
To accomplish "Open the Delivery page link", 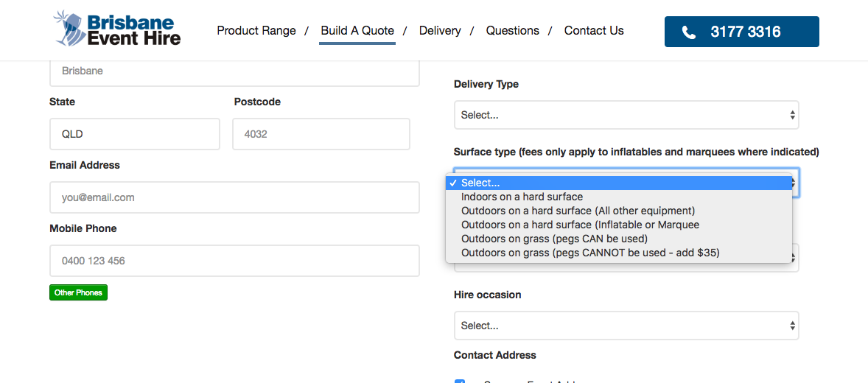I will [x=440, y=31].
